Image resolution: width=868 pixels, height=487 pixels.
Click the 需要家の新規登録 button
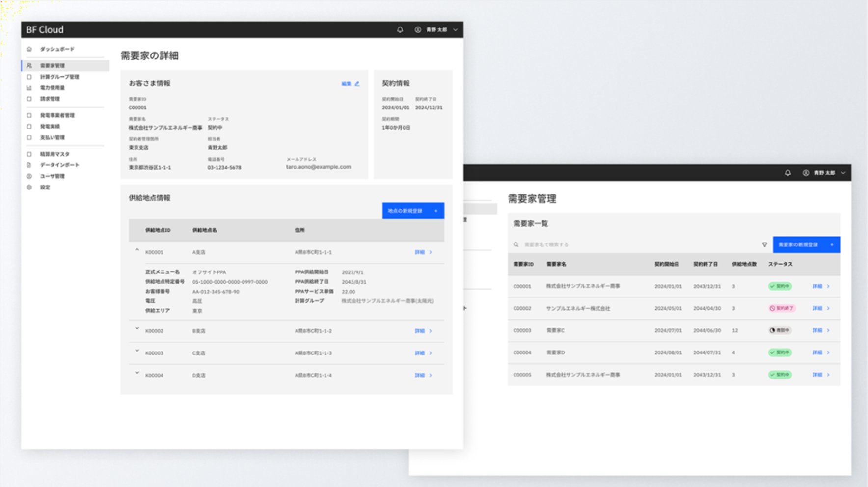pos(806,244)
